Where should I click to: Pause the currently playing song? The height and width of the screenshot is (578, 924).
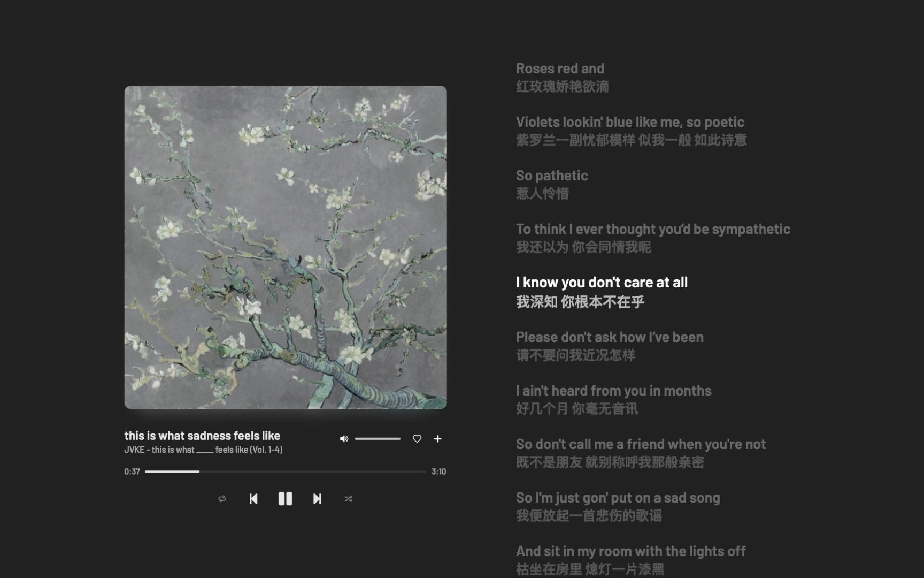[x=285, y=499]
